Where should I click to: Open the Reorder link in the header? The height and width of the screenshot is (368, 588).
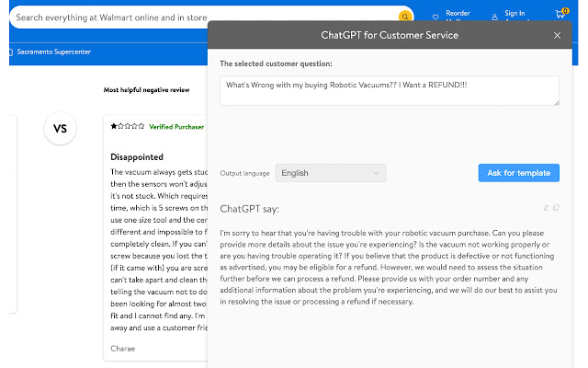tap(458, 14)
